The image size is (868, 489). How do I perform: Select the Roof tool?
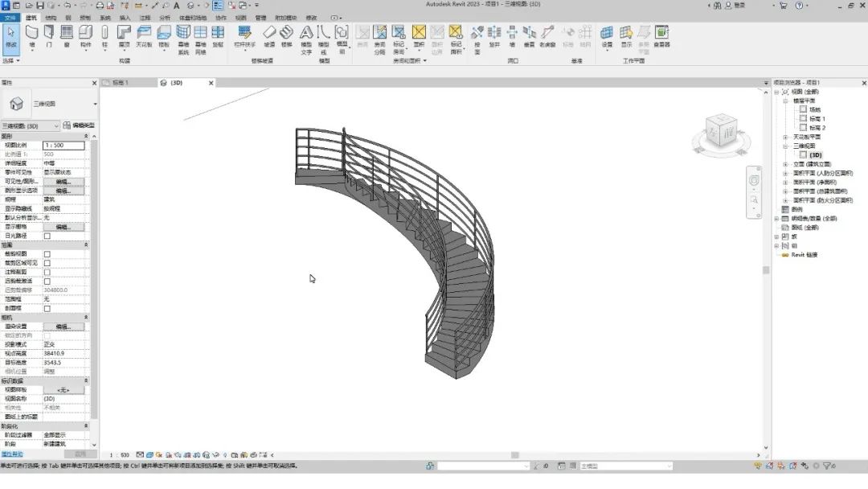click(124, 36)
